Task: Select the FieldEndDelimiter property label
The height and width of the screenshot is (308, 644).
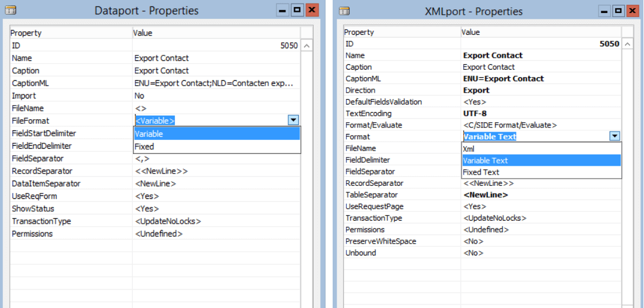Action: [41, 146]
